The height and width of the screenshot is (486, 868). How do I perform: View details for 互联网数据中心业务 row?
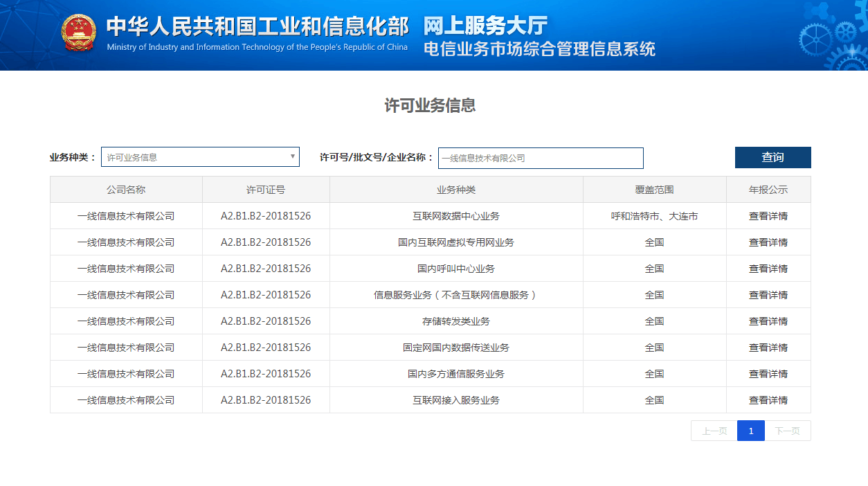tap(768, 216)
